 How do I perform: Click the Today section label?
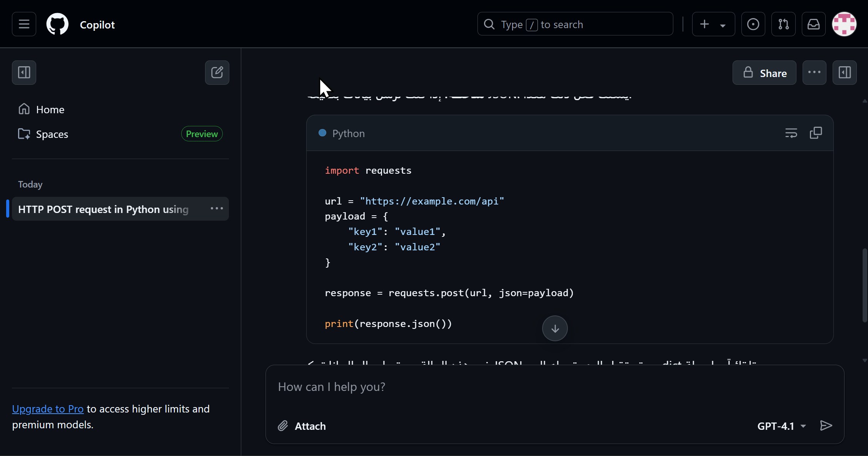click(30, 184)
